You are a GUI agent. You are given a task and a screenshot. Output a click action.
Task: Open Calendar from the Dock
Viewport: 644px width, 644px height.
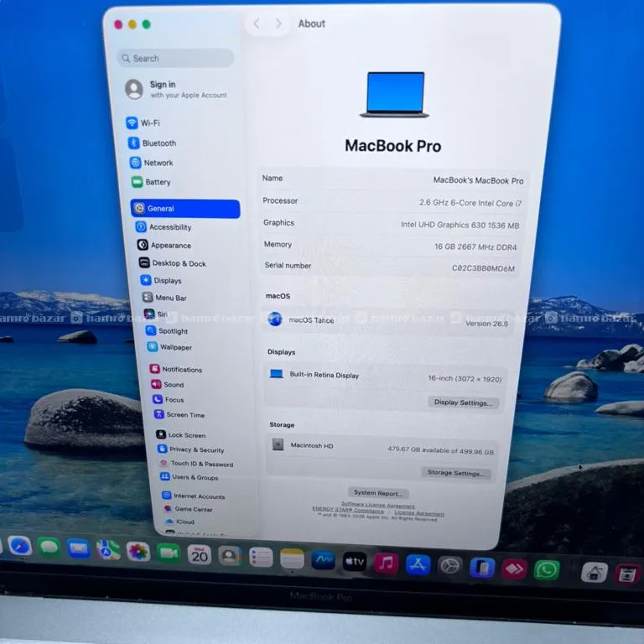coord(200,555)
